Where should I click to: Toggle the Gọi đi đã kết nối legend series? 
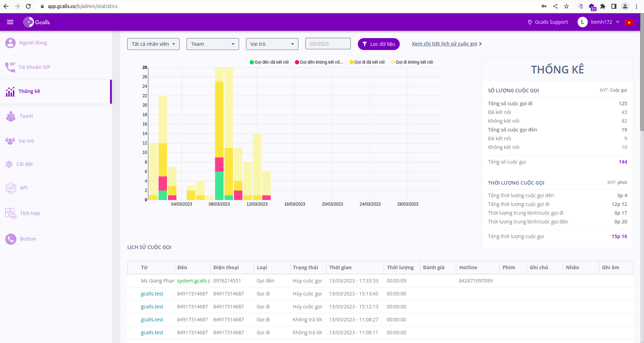coord(367,62)
